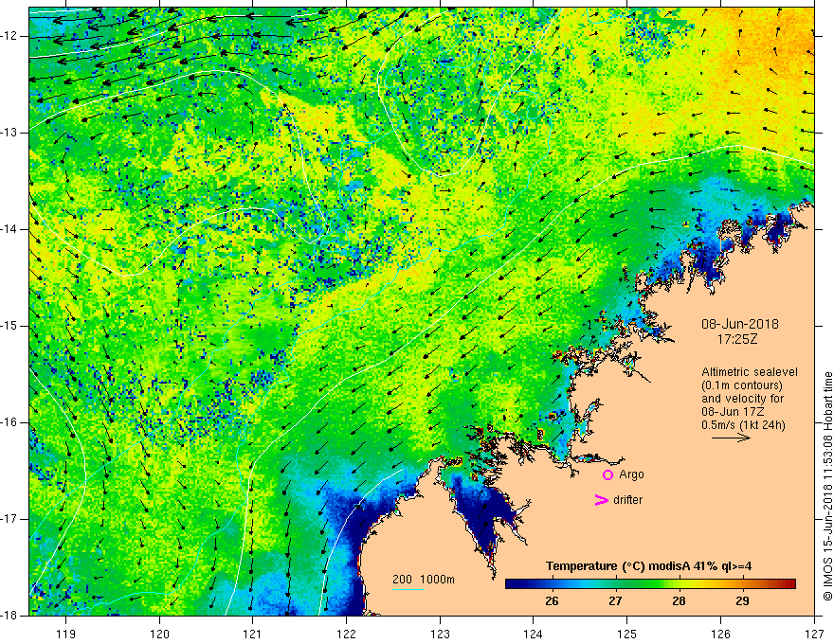Click the -13 latitude axis label
The height and width of the screenshot is (644, 834).
pos(10,133)
